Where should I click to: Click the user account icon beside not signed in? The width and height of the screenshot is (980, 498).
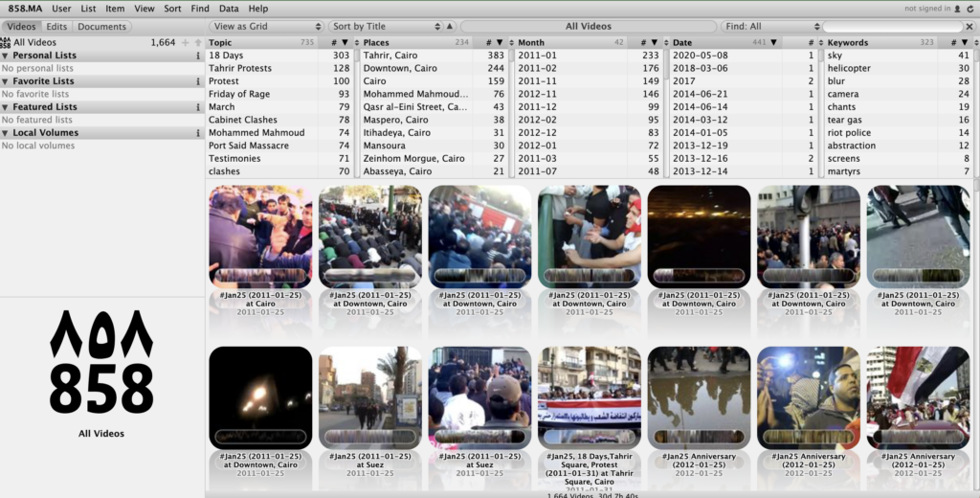[958, 9]
